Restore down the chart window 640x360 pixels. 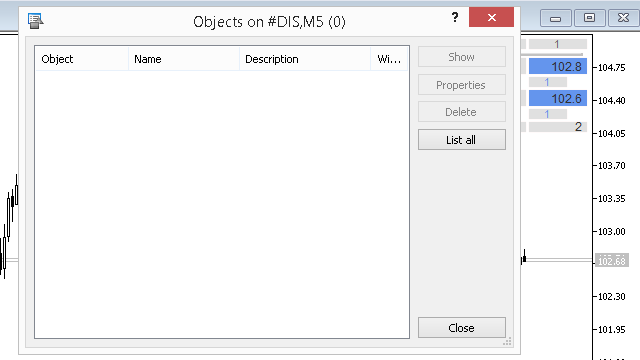click(x=589, y=18)
